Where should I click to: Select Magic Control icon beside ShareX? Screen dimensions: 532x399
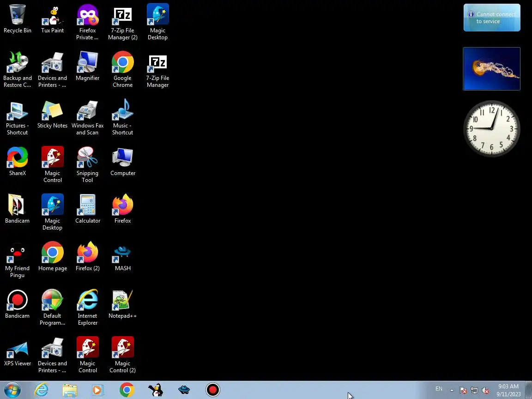52,165
